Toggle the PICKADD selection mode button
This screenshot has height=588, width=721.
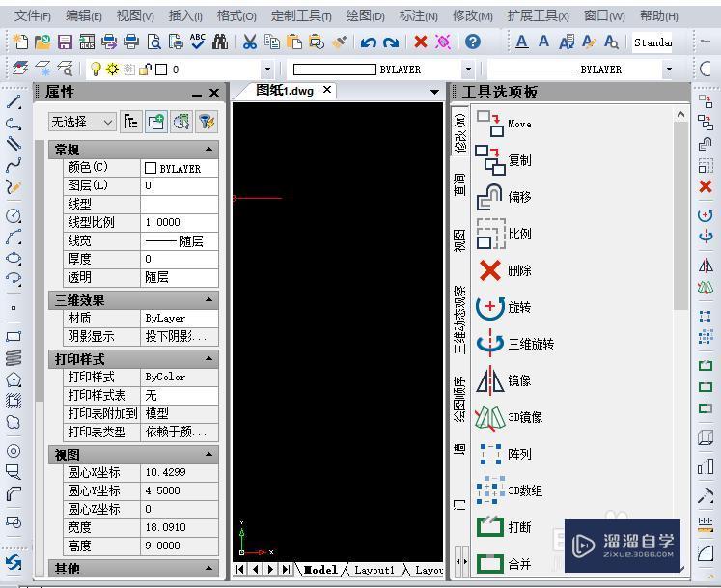point(156,122)
